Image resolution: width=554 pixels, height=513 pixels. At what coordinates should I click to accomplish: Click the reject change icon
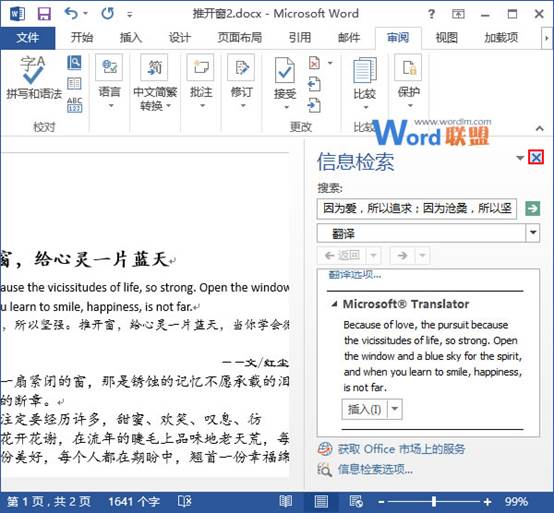tap(314, 63)
